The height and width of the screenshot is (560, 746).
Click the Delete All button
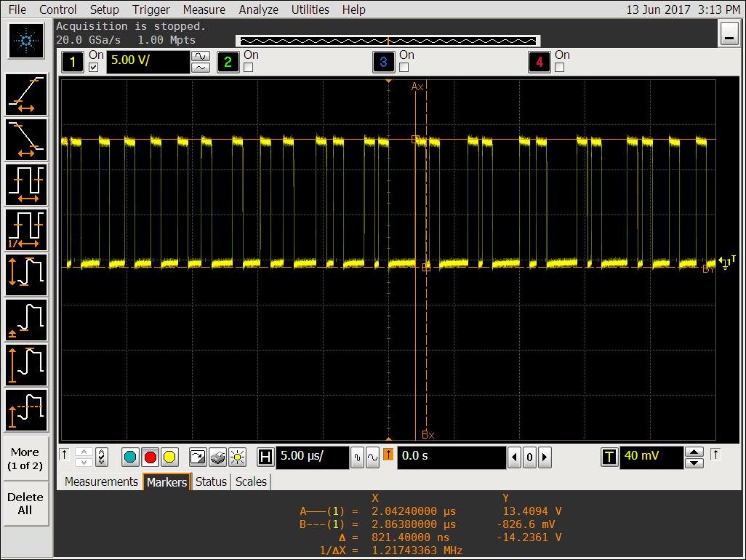point(25,503)
